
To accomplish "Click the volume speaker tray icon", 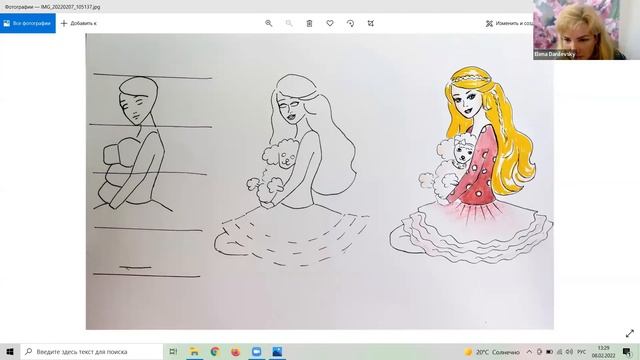I will click(569, 352).
